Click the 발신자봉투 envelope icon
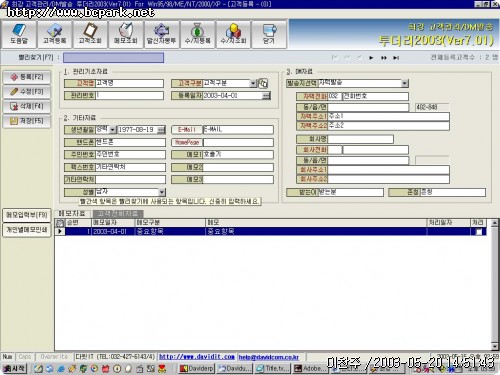This screenshot has height=375, width=500. click(x=161, y=34)
